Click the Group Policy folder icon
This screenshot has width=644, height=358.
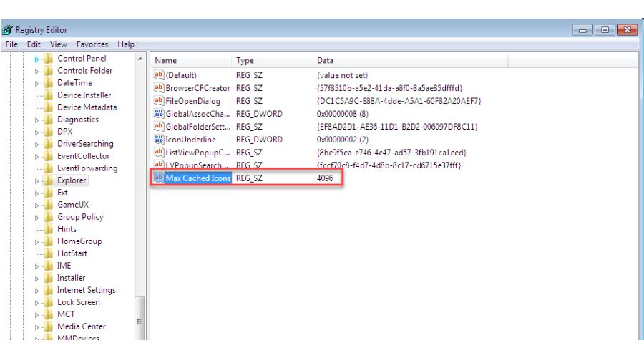coord(49,217)
